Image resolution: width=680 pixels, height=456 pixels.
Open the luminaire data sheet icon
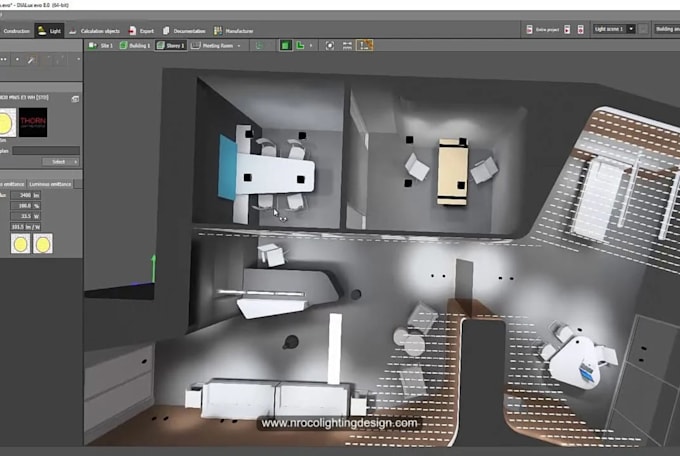[x=75, y=99]
